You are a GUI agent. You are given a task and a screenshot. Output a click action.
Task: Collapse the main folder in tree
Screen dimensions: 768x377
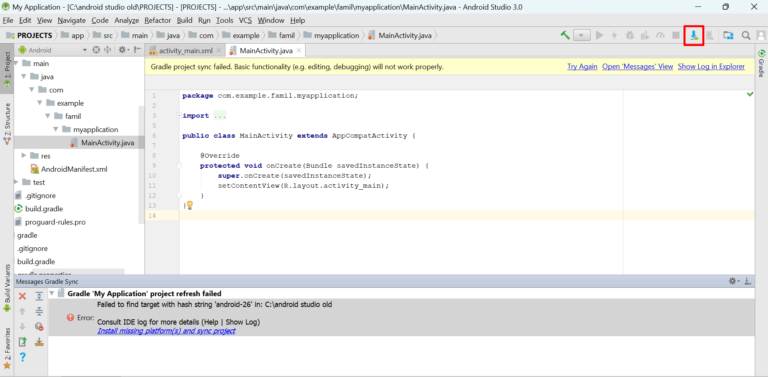coord(16,63)
